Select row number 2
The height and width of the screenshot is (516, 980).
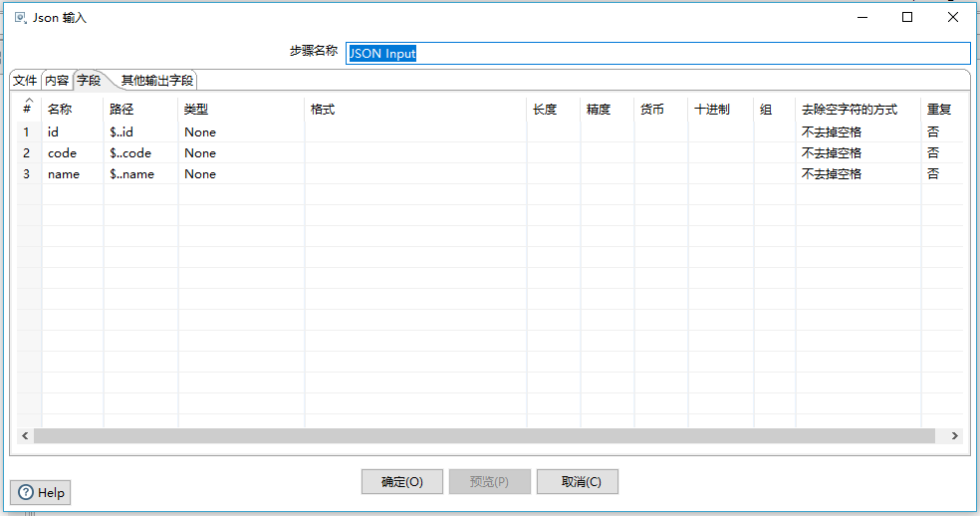(29, 152)
